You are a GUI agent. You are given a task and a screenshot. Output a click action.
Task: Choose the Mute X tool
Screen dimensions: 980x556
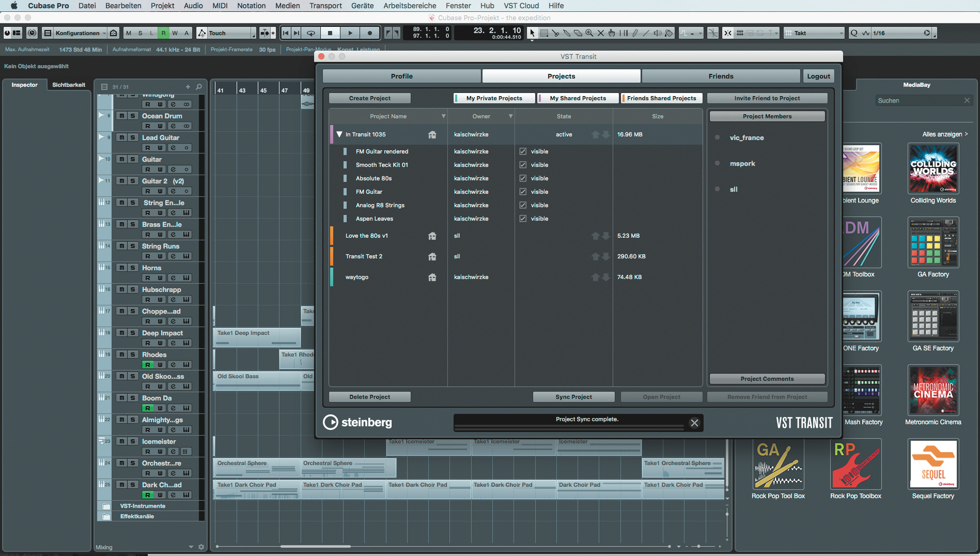pyautogui.click(x=601, y=33)
